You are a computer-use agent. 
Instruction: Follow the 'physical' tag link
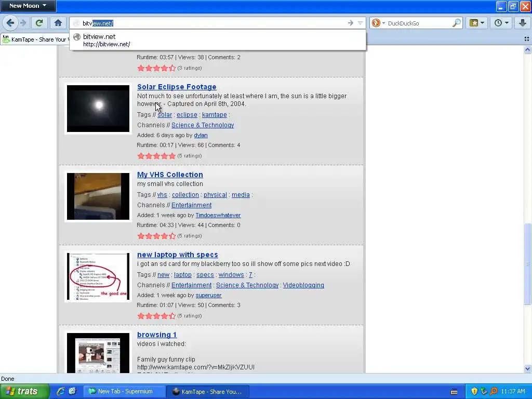tap(215, 195)
